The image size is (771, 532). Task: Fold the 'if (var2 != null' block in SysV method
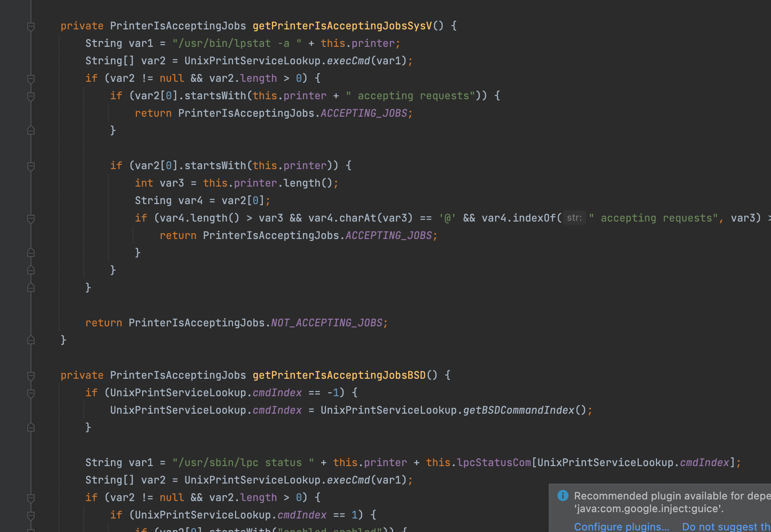[31, 79]
